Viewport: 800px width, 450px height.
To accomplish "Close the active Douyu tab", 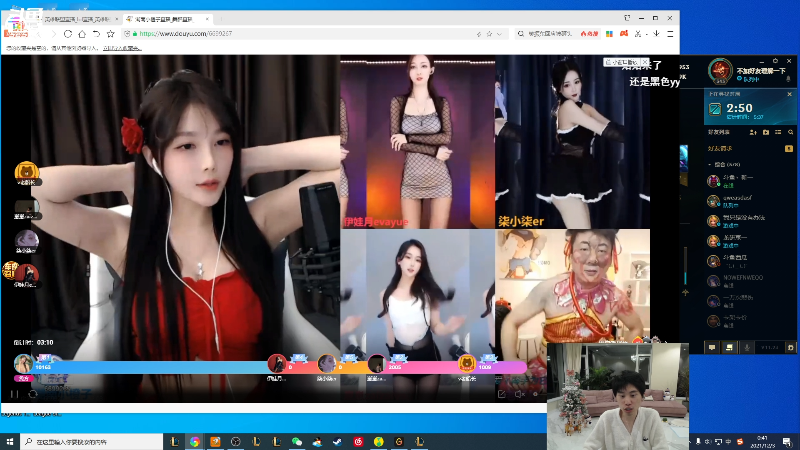I will 207,19.
